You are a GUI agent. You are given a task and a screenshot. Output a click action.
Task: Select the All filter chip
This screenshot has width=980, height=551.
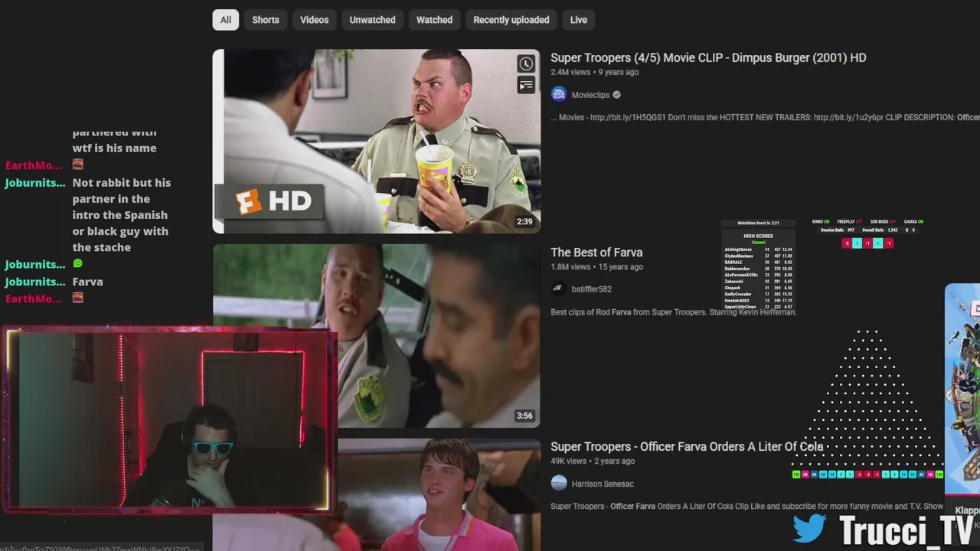226,20
